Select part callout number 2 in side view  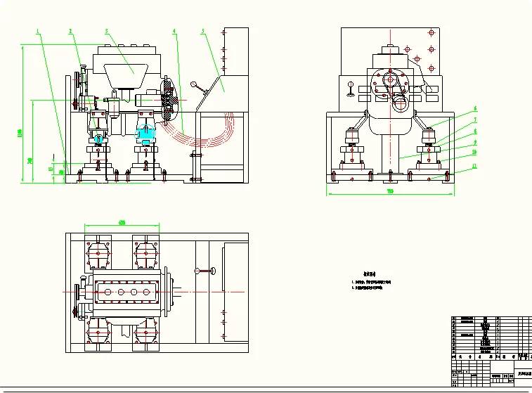(x=70, y=31)
